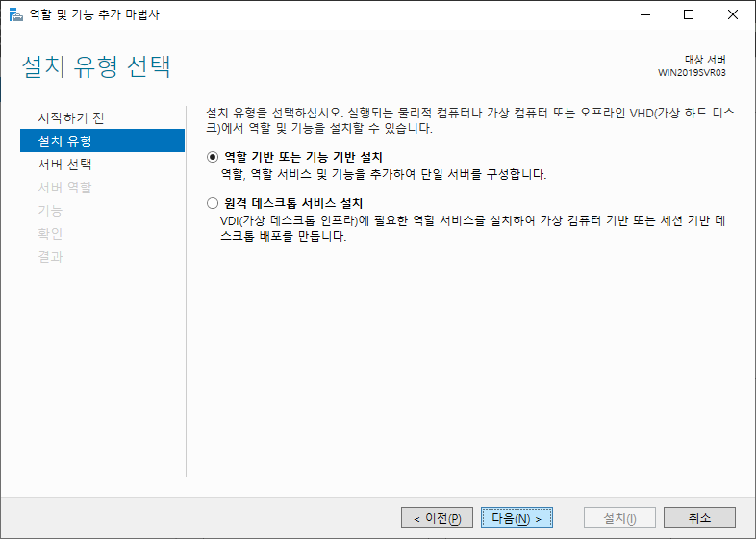This screenshot has height=539, width=756.
Task: Click 결과 step in sidebar
Action: pyautogui.click(x=50, y=257)
